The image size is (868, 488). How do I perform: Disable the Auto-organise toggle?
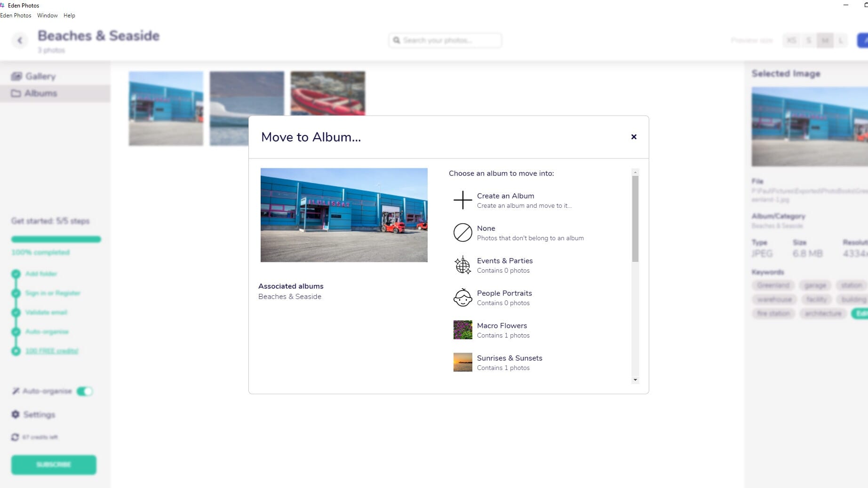(x=85, y=391)
